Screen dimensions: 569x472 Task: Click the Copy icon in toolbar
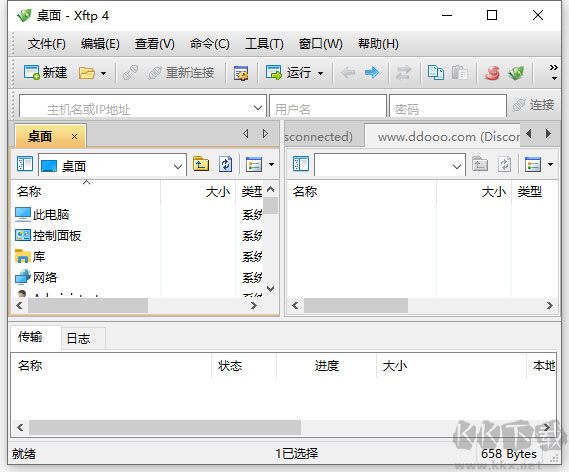click(x=435, y=73)
